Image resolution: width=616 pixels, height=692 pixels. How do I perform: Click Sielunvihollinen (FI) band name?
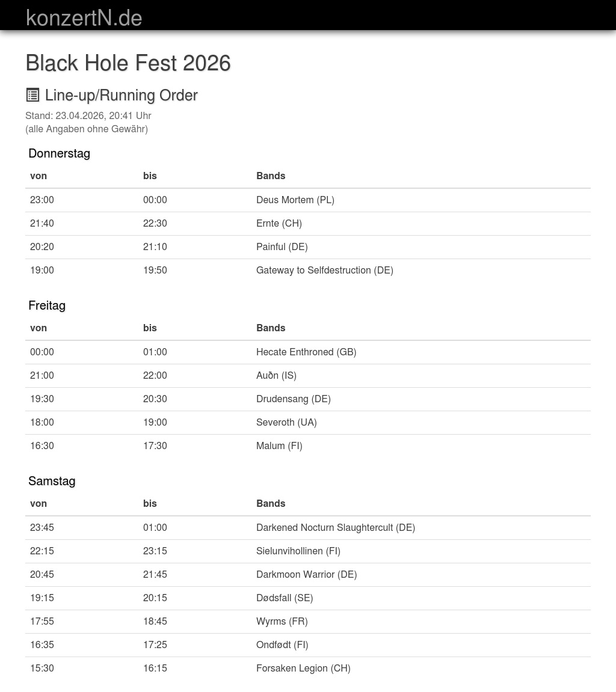tap(298, 551)
